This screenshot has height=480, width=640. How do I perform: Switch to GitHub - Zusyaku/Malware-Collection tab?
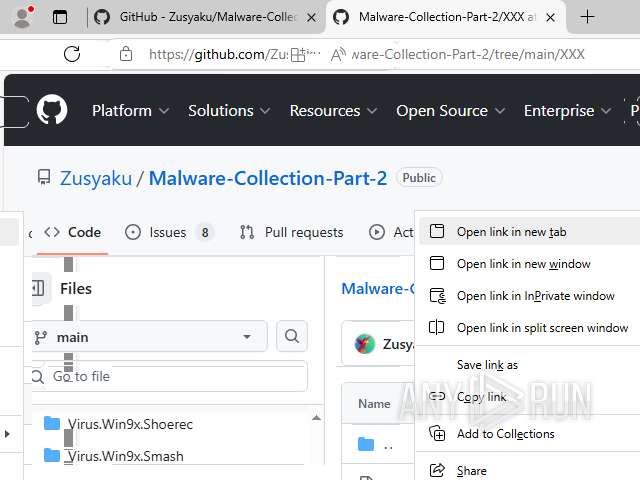[207, 17]
